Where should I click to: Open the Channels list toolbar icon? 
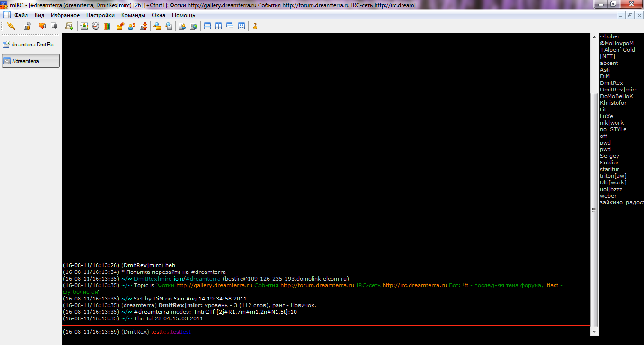(54, 26)
